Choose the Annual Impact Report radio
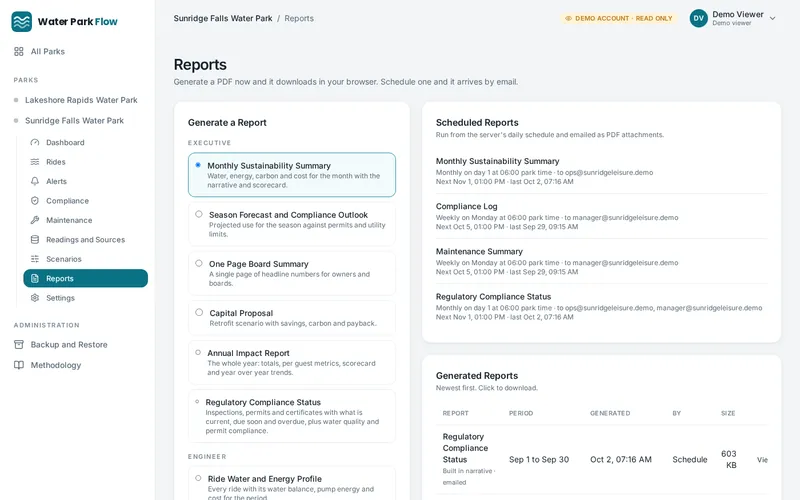This screenshot has height=500, width=800. [198, 353]
